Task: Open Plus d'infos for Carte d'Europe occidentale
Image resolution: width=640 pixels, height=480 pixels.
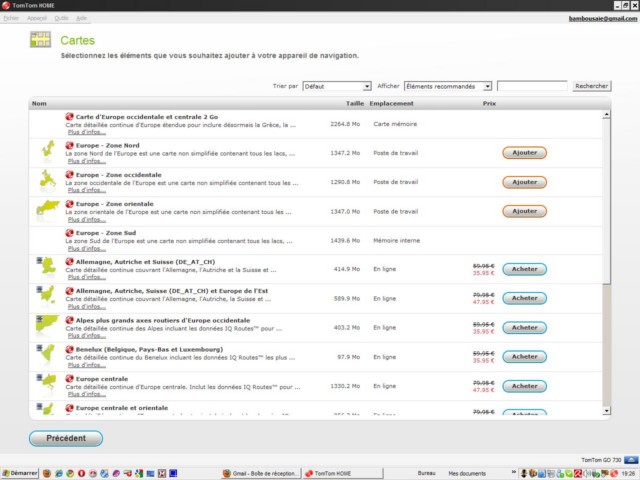Action: click(87, 132)
